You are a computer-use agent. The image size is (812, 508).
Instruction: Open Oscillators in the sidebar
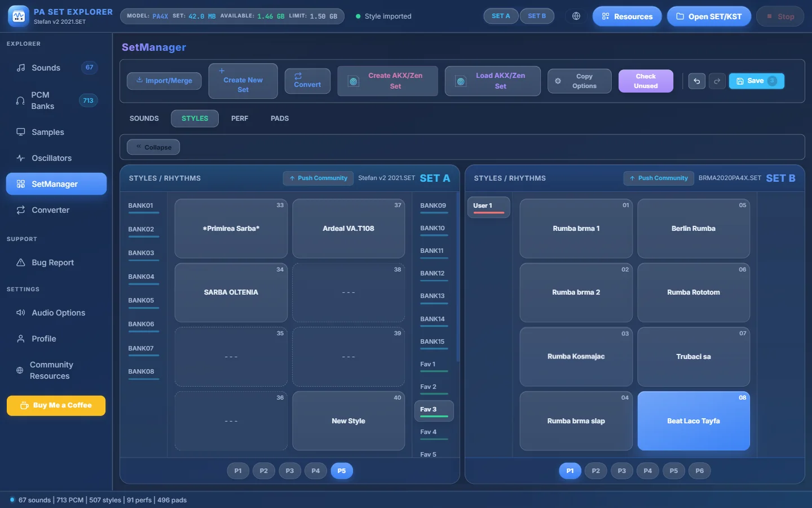click(x=56, y=158)
